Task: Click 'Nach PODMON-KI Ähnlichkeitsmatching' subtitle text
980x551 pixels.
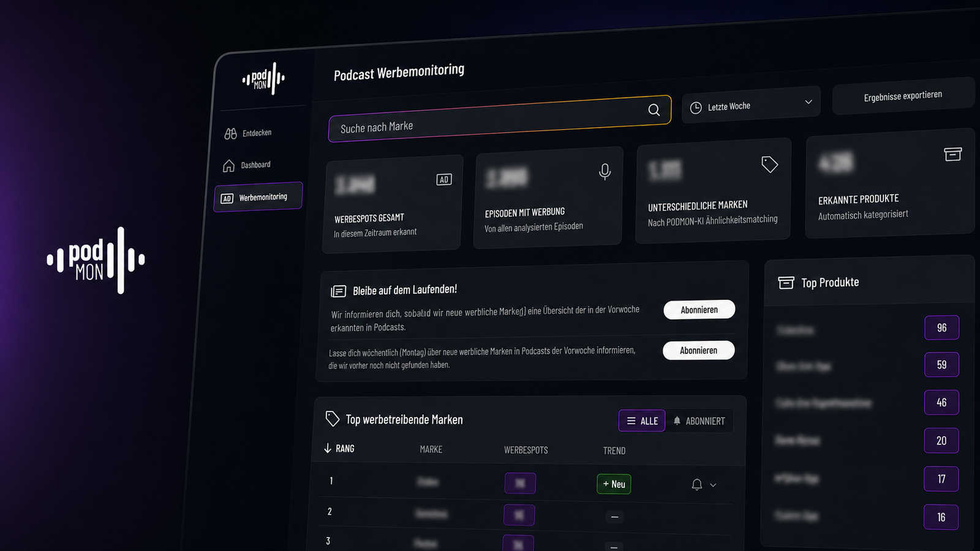Action: 713,220
